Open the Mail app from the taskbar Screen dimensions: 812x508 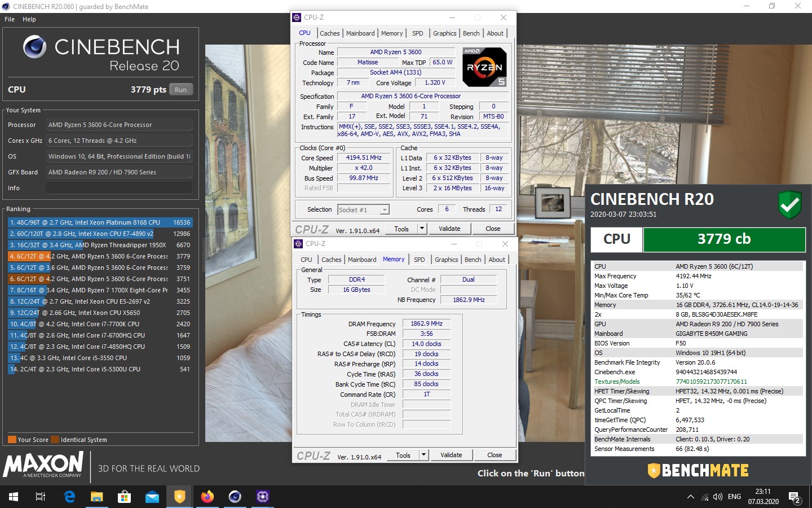point(152,497)
